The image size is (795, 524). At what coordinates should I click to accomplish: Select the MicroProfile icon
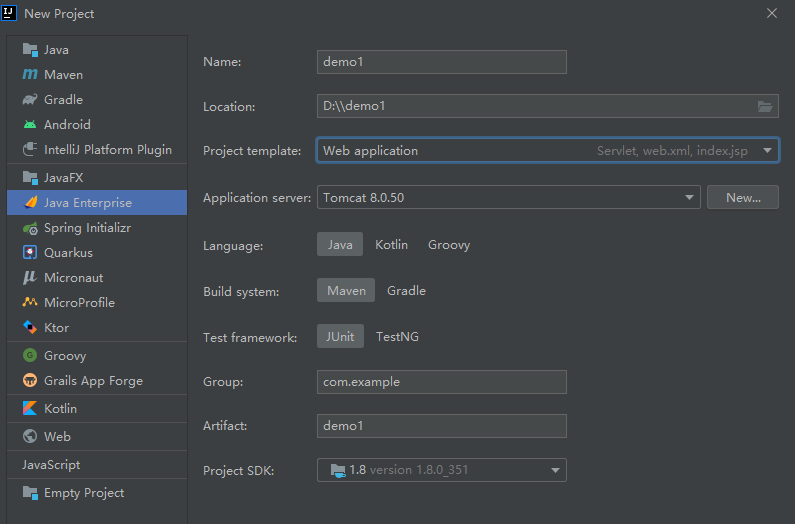pos(30,302)
